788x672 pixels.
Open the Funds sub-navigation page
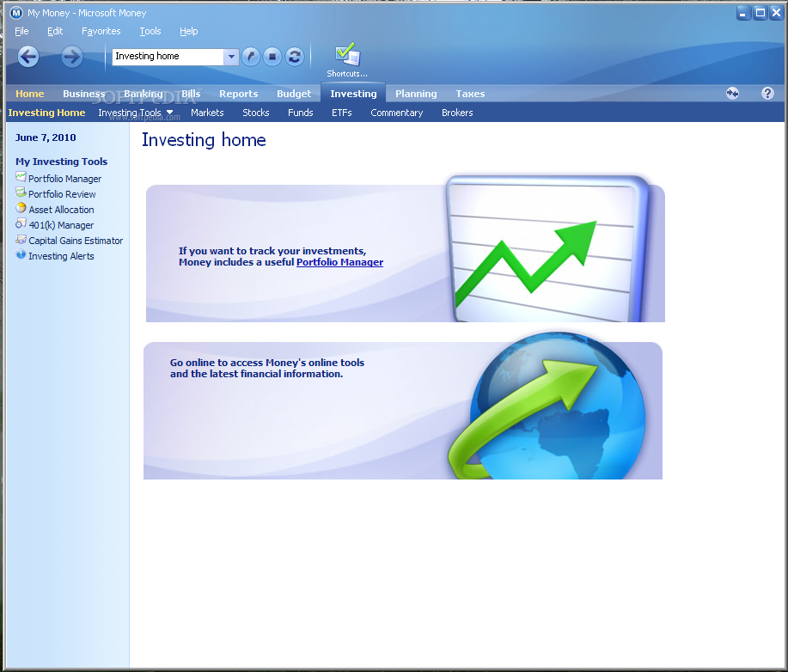[x=301, y=113]
